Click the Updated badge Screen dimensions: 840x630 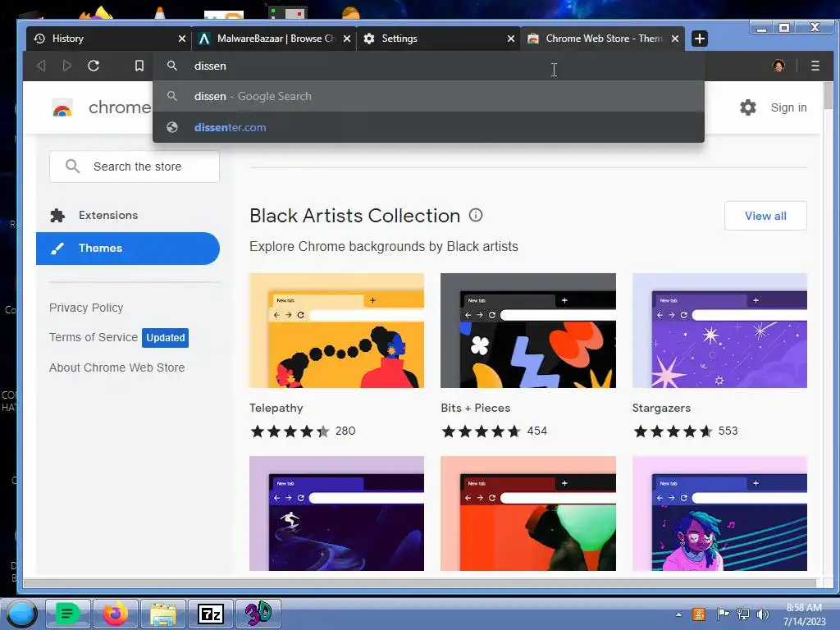pos(165,337)
